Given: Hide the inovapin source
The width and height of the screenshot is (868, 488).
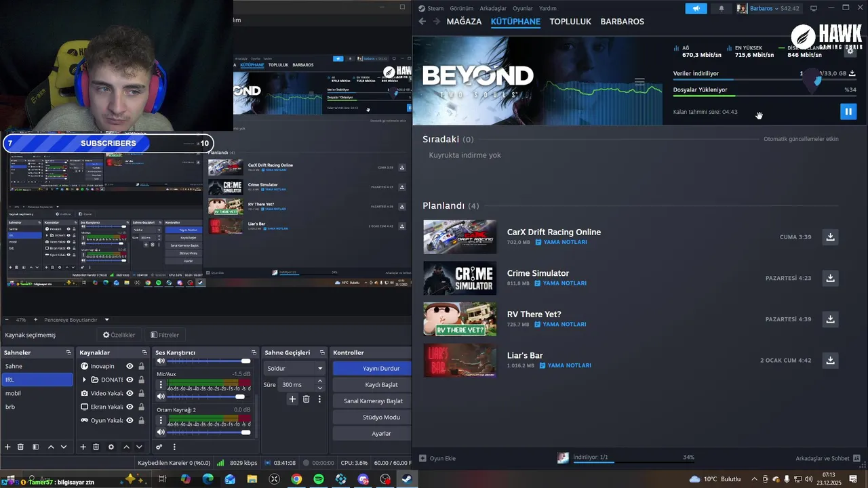Looking at the screenshot, I should (130, 366).
